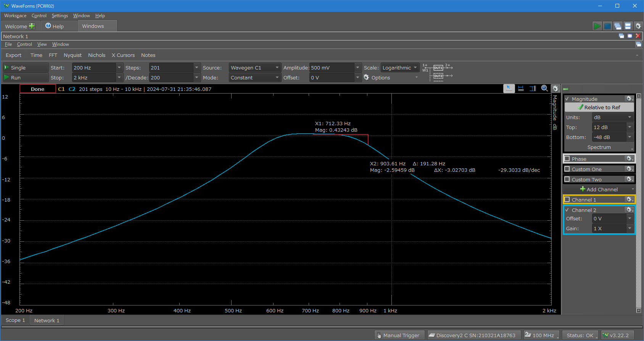Image resolution: width=644 pixels, height=341 pixels.
Task: Undock the Network 1 instrument window
Action: click(621, 36)
